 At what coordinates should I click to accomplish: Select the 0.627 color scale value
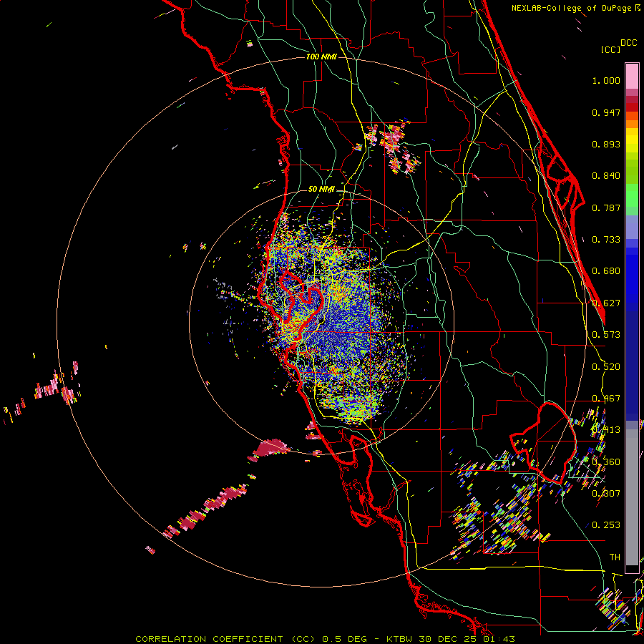(x=606, y=303)
